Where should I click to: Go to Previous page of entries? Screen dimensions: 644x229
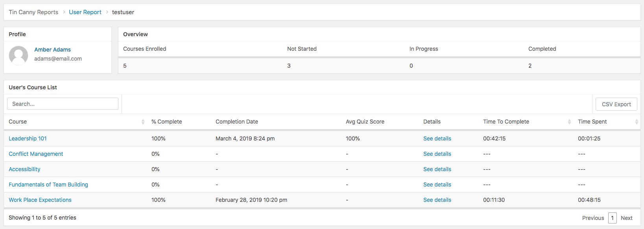click(593, 218)
